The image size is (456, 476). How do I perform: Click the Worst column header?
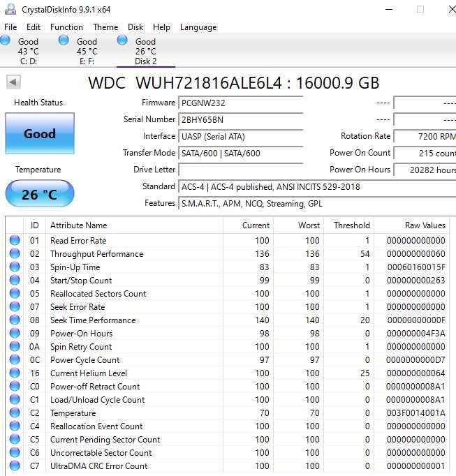(x=299, y=225)
